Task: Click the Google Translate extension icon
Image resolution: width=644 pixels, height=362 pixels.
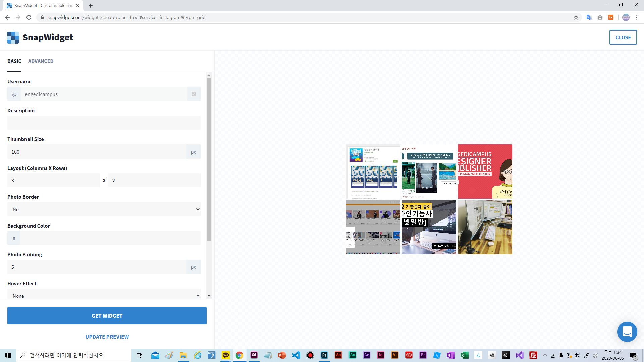Action: coord(589,17)
